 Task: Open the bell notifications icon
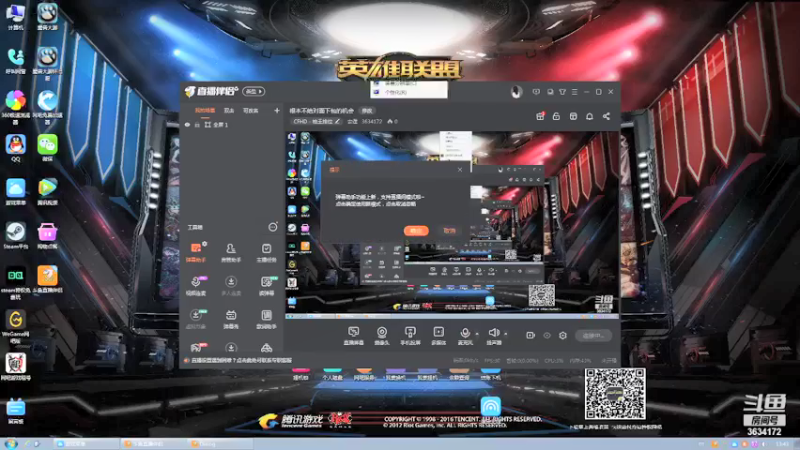point(590,116)
